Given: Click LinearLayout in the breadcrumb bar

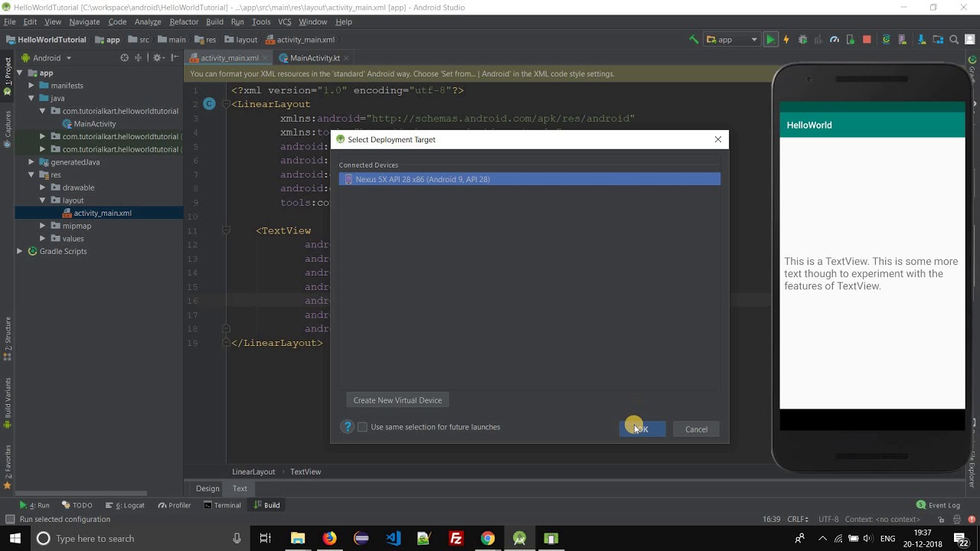Looking at the screenshot, I should pyautogui.click(x=253, y=471).
